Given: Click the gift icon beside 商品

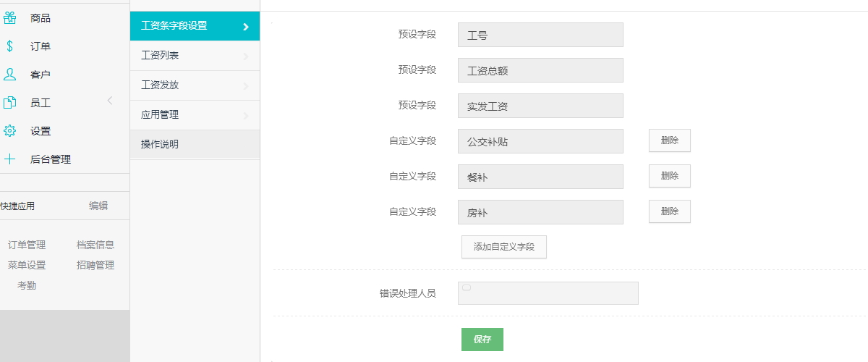Looking at the screenshot, I should pyautogui.click(x=10, y=18).
